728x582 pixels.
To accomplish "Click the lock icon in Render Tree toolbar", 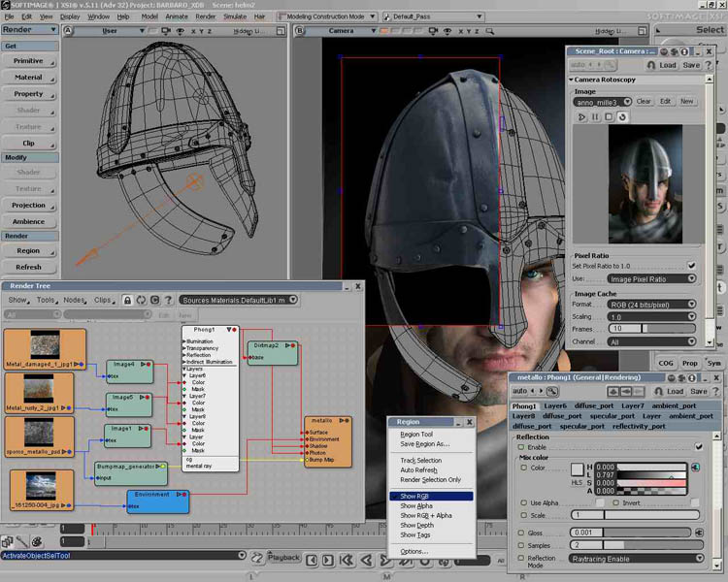I will pyautogui.click(x=127, y=301).
